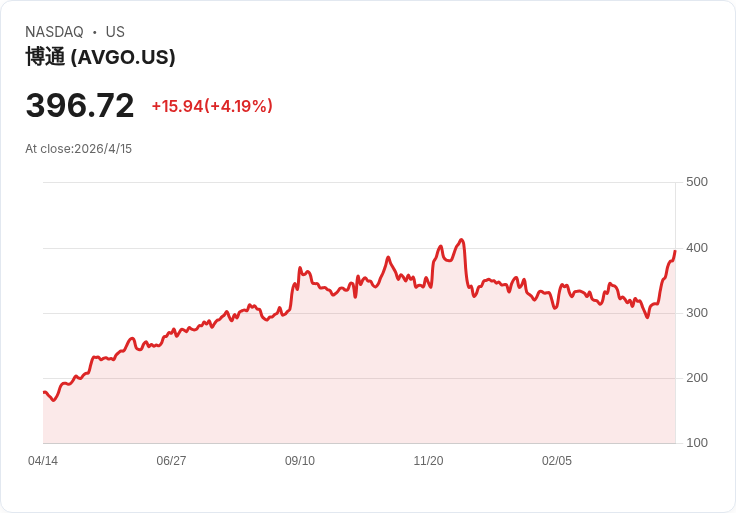
Task: Select the 400 price axis label
Action: tap(697, 248)
